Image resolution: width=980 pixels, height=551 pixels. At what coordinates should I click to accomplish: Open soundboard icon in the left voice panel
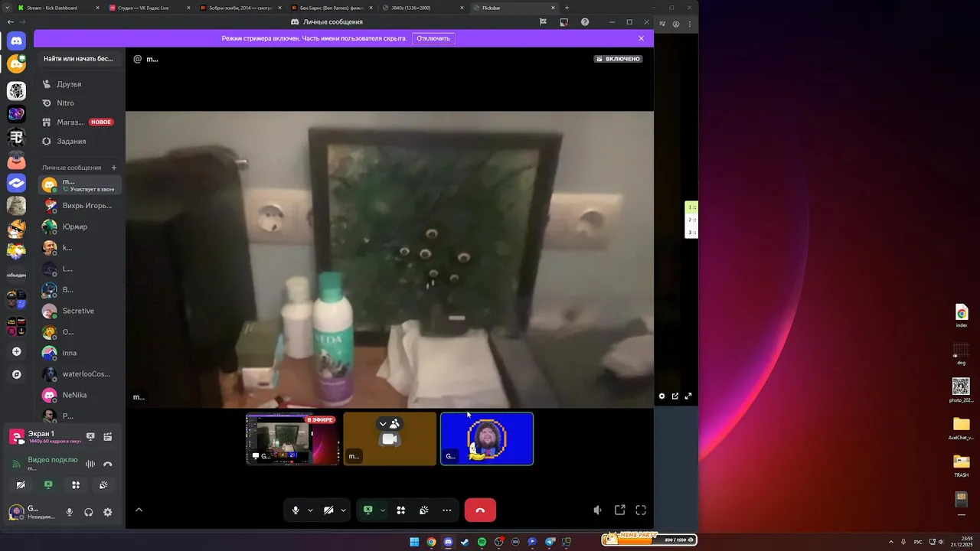103,484
